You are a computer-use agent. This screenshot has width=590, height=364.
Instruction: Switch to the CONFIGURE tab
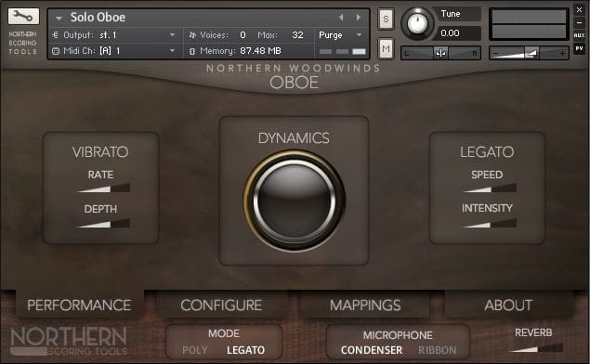(221, 305)
